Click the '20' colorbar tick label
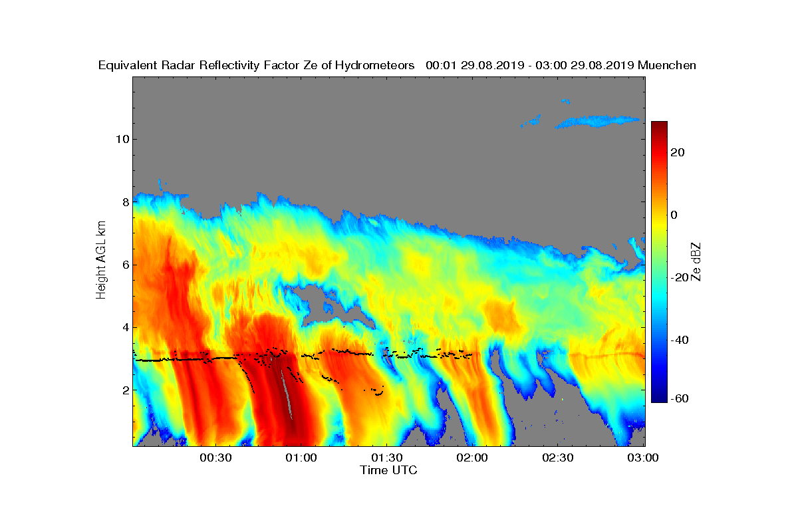Screen dimensions: 798x532 [678, 152]
